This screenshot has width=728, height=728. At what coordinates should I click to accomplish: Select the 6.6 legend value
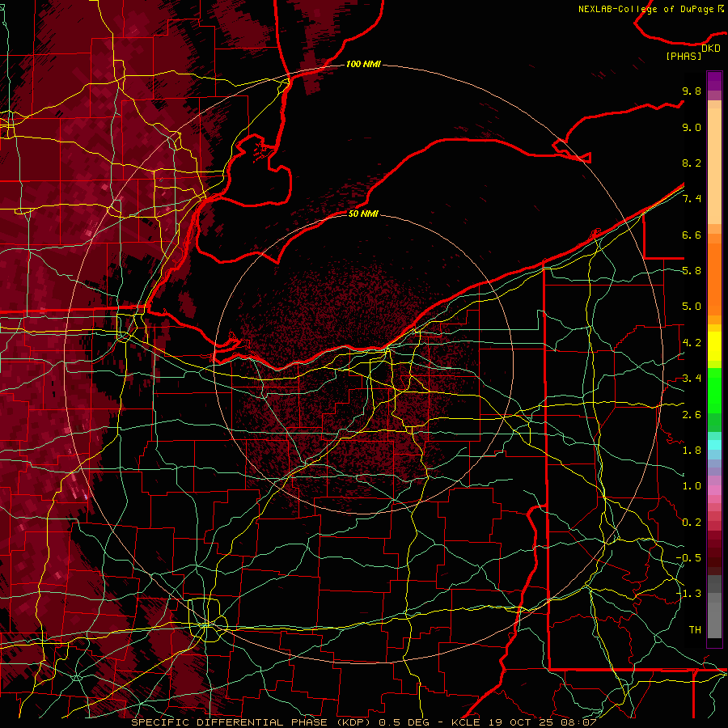(692, 235)
